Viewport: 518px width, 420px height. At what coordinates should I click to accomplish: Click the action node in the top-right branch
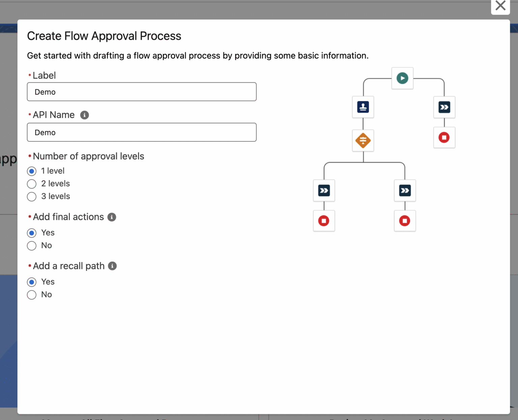[444, 107]
